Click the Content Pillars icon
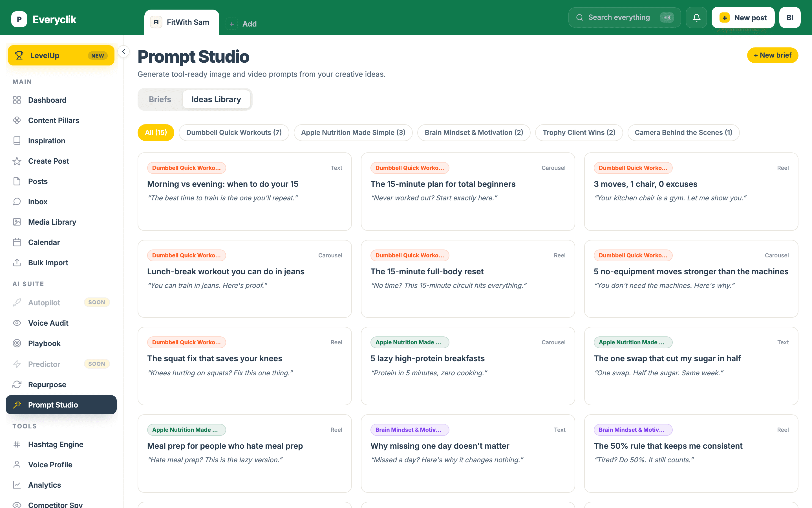 [17, 120]
